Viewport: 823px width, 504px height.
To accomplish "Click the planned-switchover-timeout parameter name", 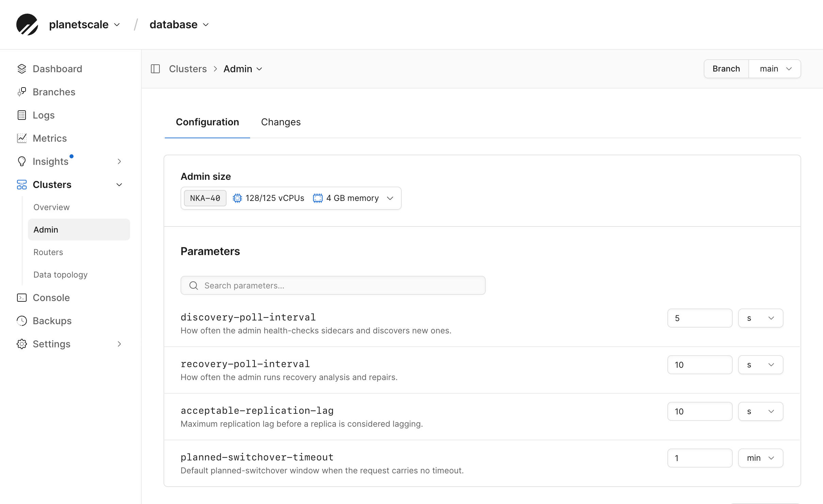I will point(257,457).
